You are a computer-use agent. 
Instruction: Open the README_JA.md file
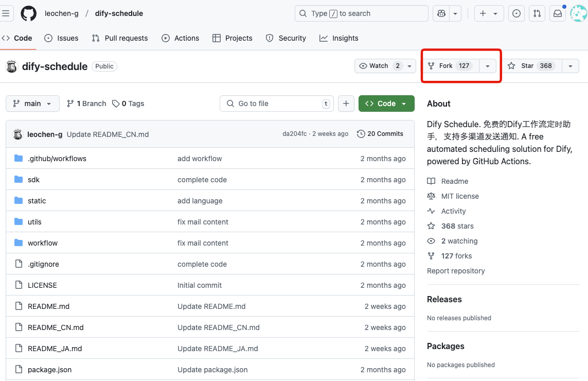[x=55, y=349]
